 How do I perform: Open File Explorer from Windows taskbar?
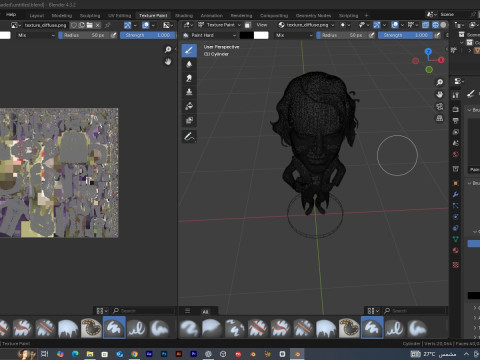pos(90,354)
